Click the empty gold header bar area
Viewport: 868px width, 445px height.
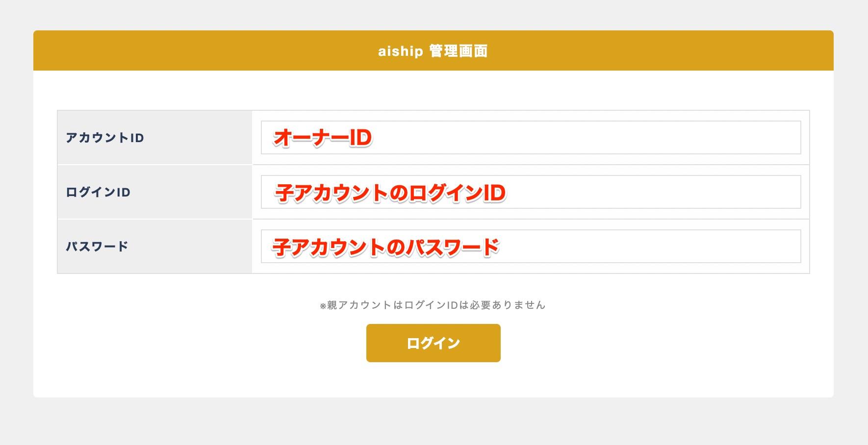pos(196,51)
